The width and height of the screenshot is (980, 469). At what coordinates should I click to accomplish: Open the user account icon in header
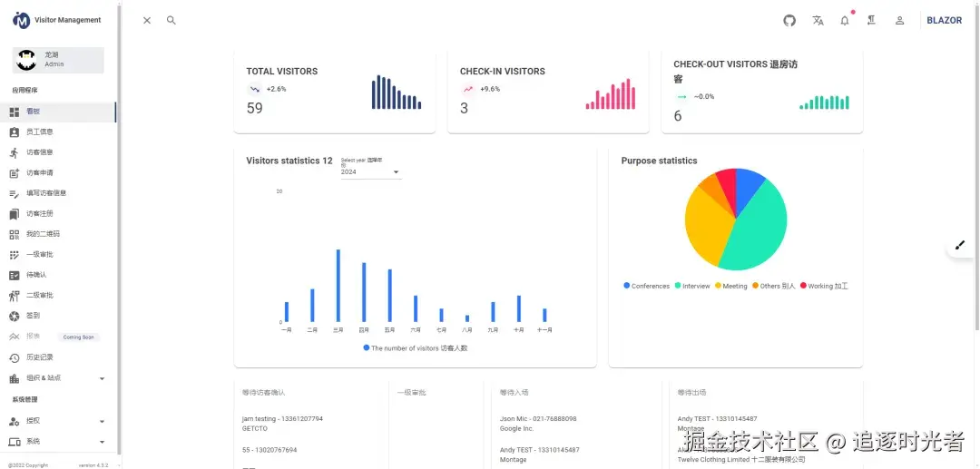[899, 21]
